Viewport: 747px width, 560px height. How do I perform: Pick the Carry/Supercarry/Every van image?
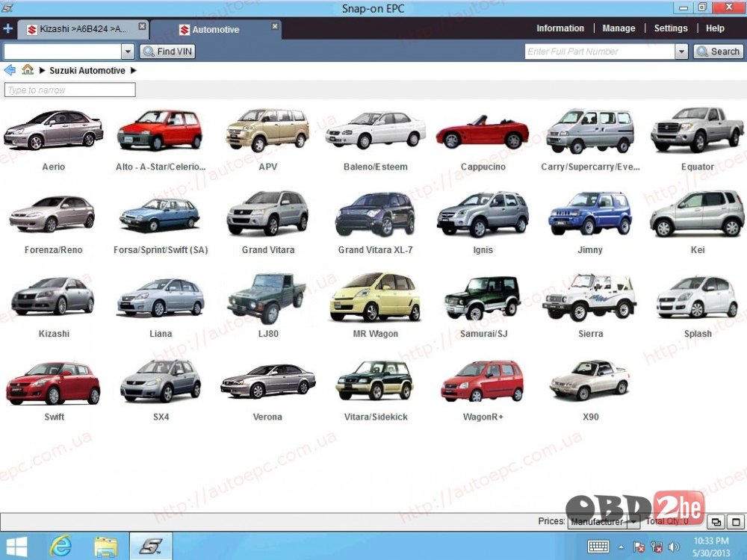pyautogui.click(x=590, y=131)
